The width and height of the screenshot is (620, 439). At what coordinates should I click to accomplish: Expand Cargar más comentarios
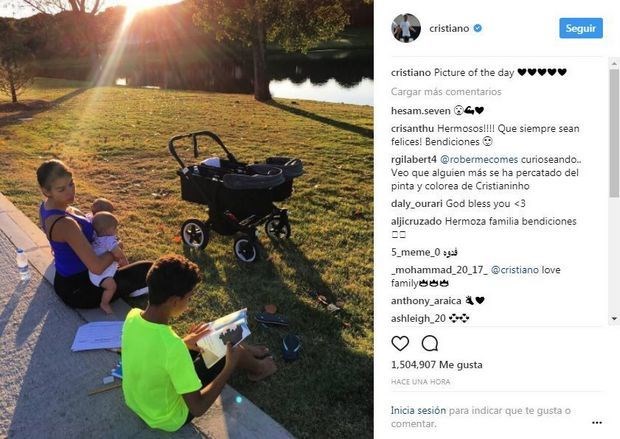pos(446,92)
